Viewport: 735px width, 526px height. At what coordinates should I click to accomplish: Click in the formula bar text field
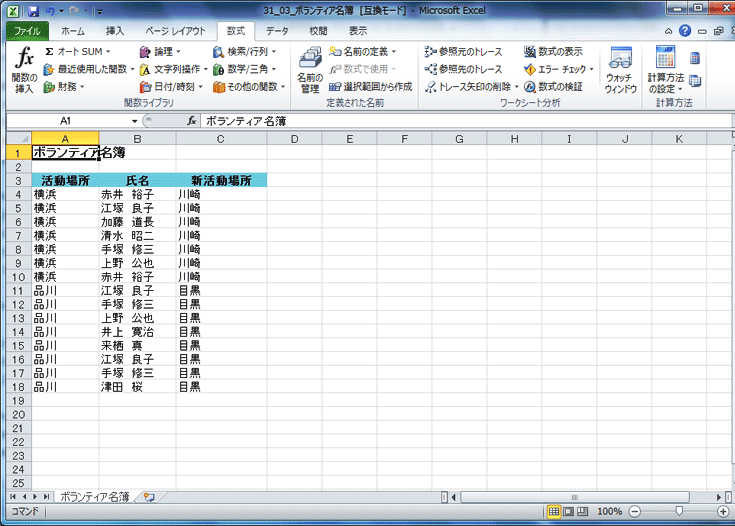tap(466, 121)
